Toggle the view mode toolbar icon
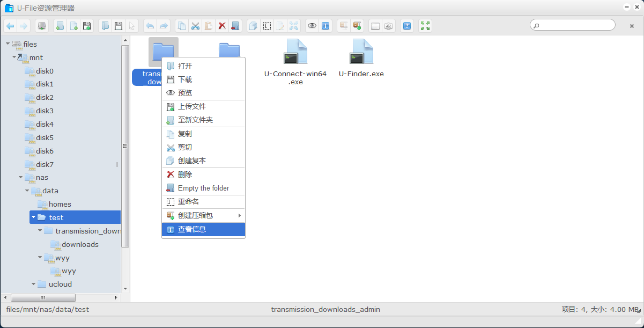 375,26
